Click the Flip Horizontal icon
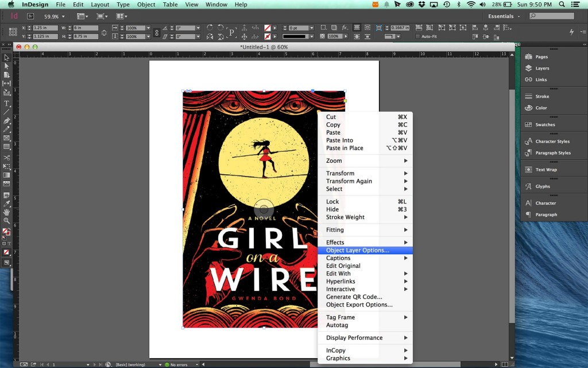Image resolution: width=588 pixels, height=368 pixels. (210, 36)
